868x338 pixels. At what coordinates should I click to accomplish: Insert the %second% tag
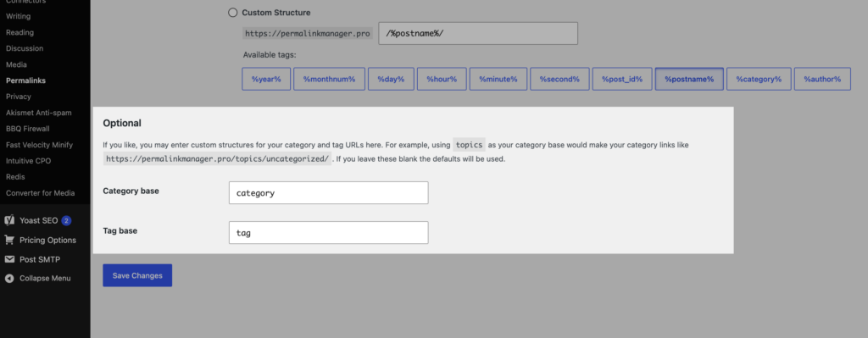(x=559, y=79)
